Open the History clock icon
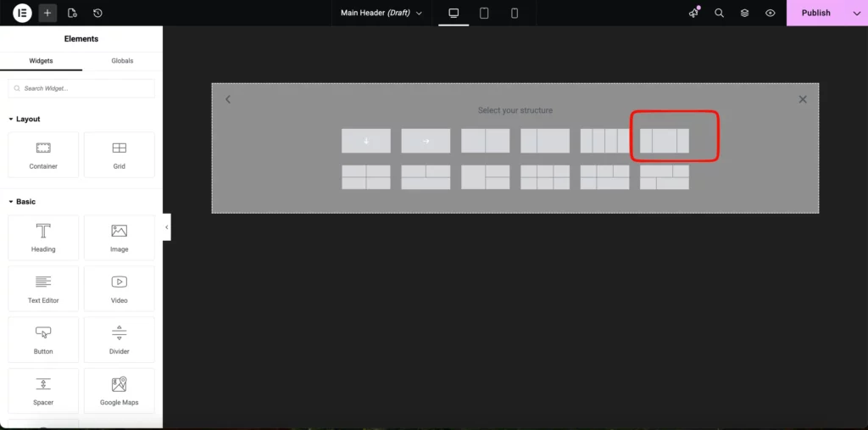 (97, 13)
